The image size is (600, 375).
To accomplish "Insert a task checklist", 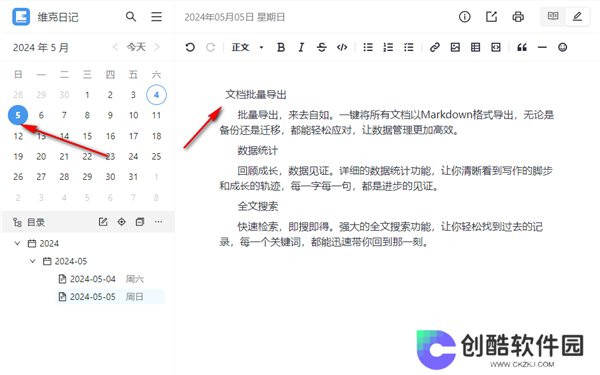I will [409, 47].
